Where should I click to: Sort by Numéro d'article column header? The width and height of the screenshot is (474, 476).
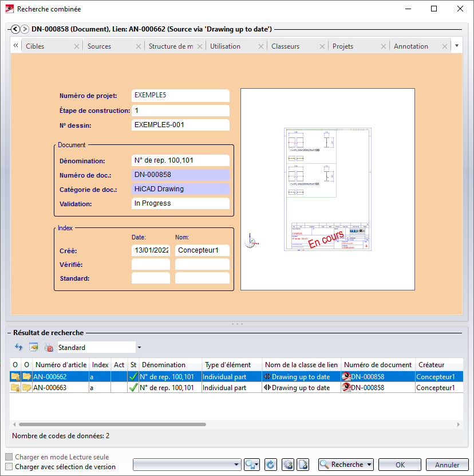(x=61, y=364)
